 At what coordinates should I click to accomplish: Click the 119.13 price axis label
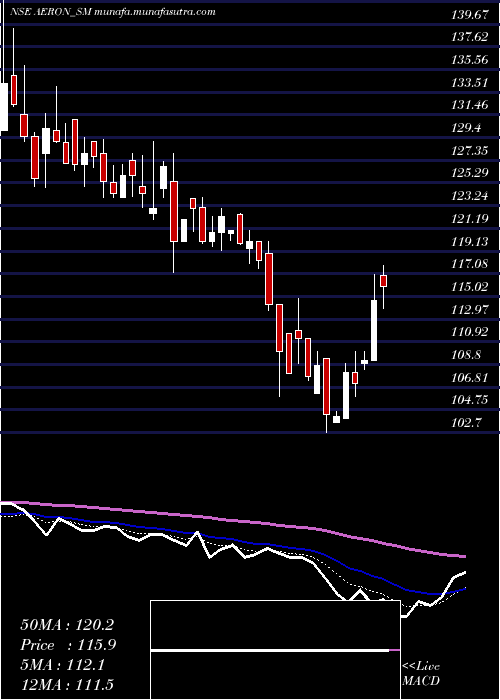point(470,242)
